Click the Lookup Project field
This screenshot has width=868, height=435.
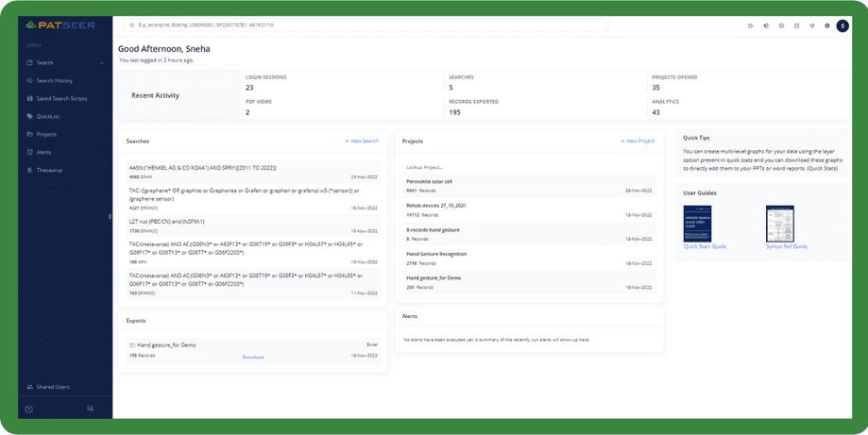(x=529, y=166)
